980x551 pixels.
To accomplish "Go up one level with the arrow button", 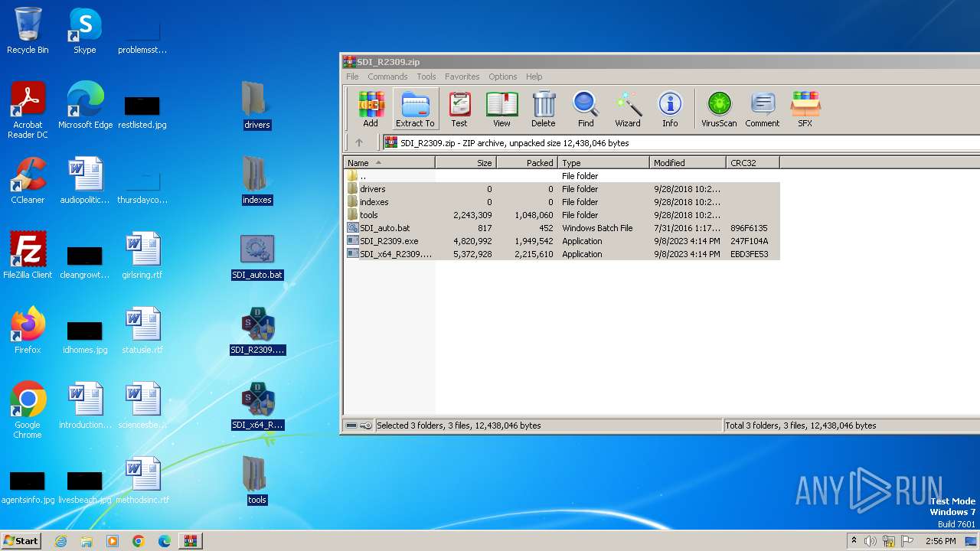I will tap(359, 142).
